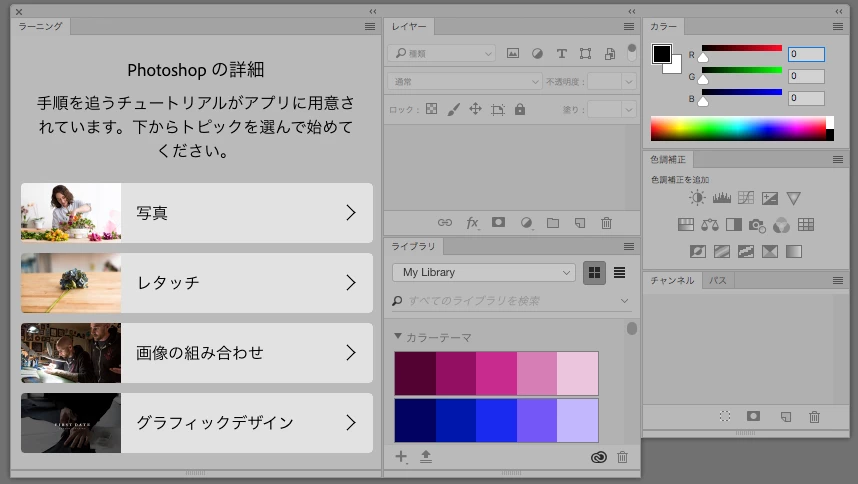The image size is (858, 484).
Task: Open Layers panel menu
Action: point(629,26)
